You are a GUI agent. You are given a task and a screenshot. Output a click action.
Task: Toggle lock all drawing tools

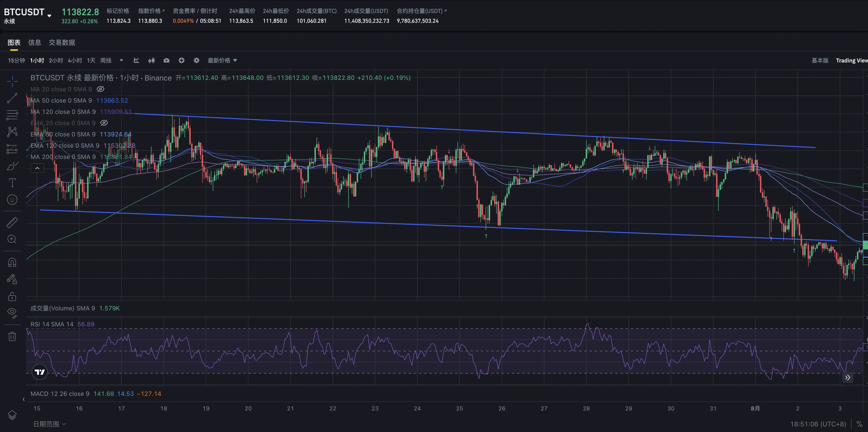click(12, 296)
